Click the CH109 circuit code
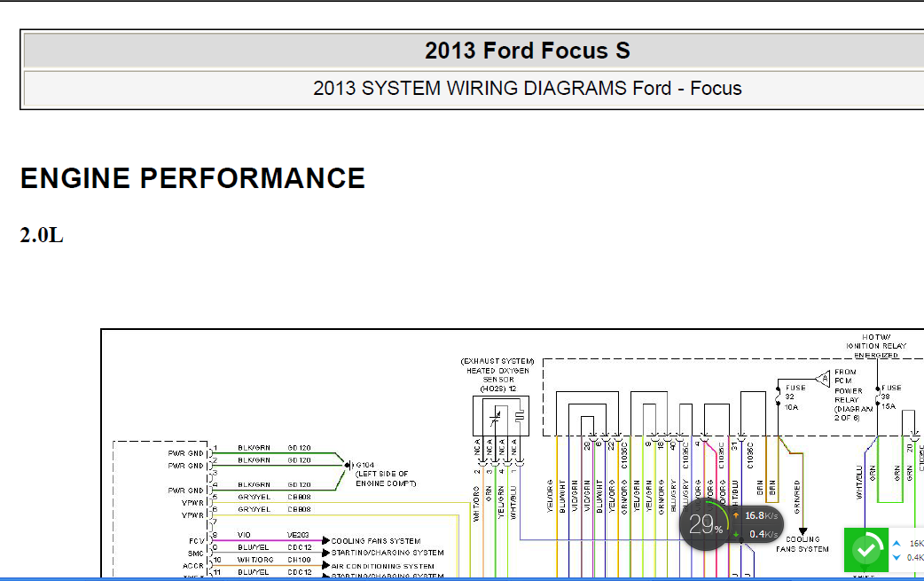Screen dimensions: 924x581 tap(300, 560)
